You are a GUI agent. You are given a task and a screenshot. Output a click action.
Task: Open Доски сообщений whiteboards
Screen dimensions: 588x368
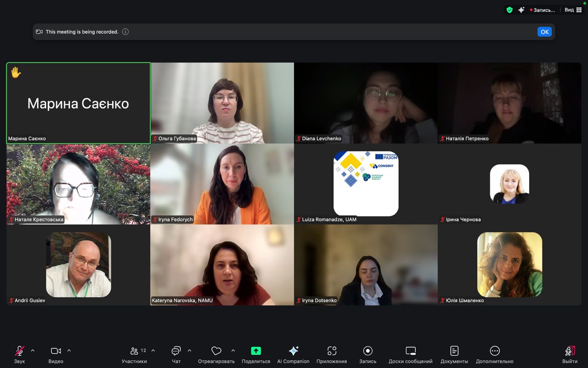(x=410, y=351)
